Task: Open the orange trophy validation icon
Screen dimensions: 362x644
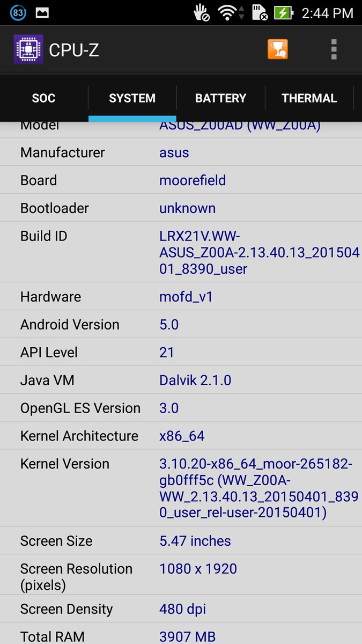Action: pyautogui.click(x=278, y=49)
